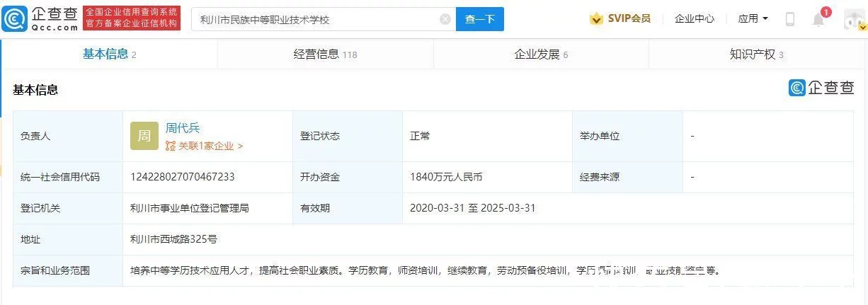Open the notification bell with red badge
The image size is (868, 305).
(818, 19)
